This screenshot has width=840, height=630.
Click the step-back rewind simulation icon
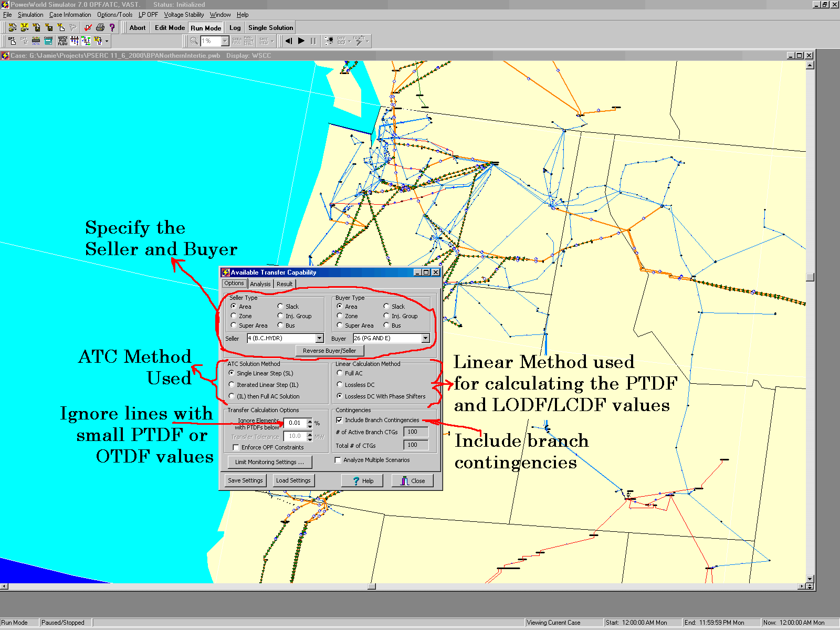[x=288, y=40]
